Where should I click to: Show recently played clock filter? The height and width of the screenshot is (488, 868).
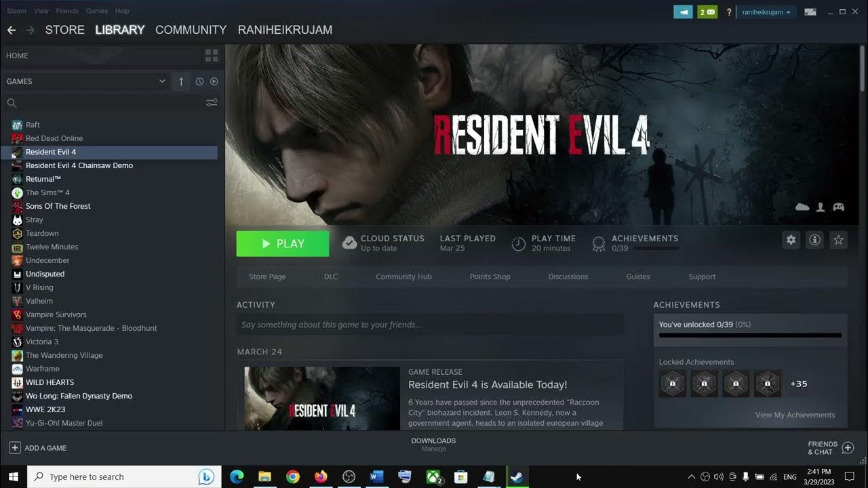pos(199,81)
